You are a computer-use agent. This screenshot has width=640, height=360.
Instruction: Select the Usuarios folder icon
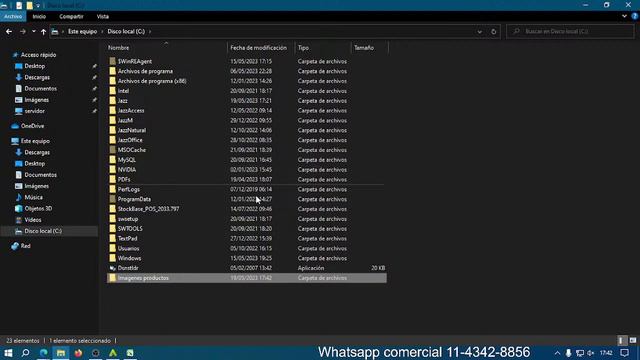pyautogui.click(x=113, y=248)
